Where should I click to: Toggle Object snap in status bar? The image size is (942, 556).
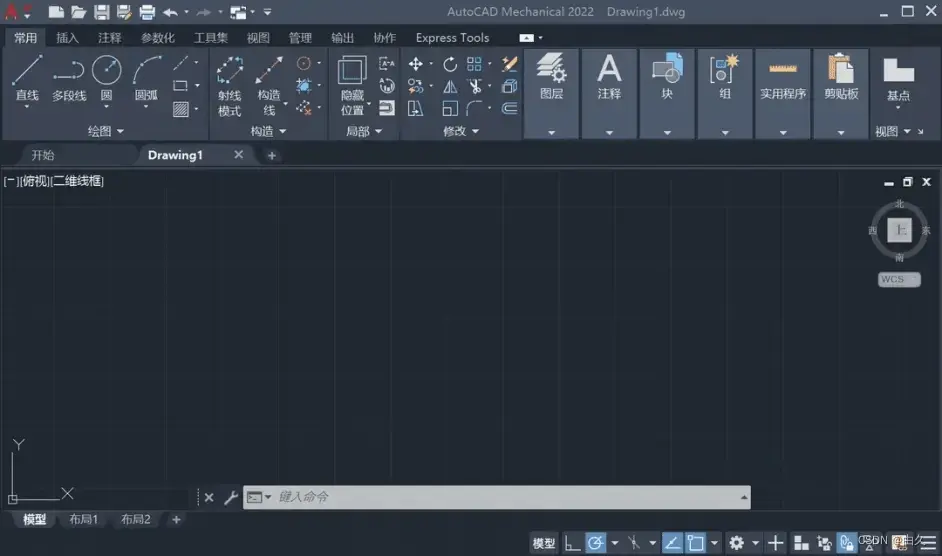point(695,543)
